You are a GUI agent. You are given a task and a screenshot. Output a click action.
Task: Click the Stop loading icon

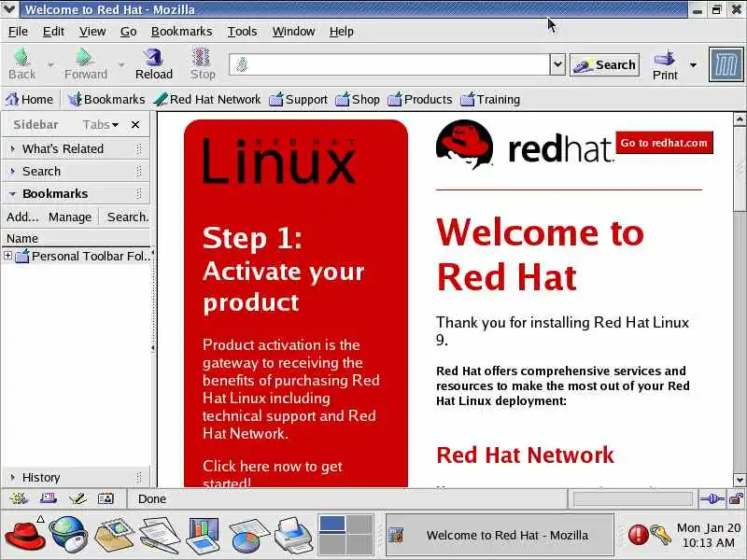202,57
